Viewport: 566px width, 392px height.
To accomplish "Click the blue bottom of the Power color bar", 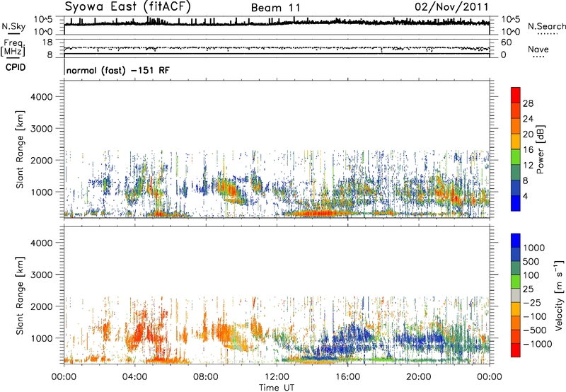I will pos(516,203).
